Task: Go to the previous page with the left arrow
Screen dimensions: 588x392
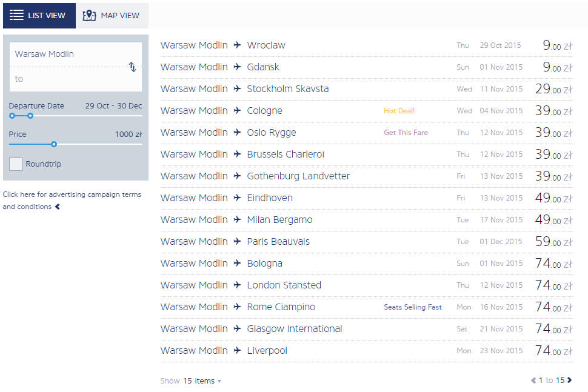Action: tap(533, 380)
